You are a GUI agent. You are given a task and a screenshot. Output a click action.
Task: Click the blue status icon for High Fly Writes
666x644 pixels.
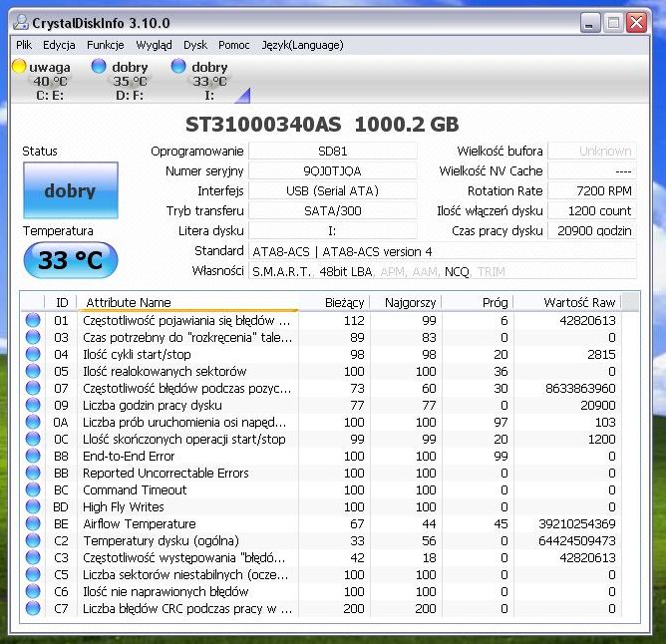point(33,506)
